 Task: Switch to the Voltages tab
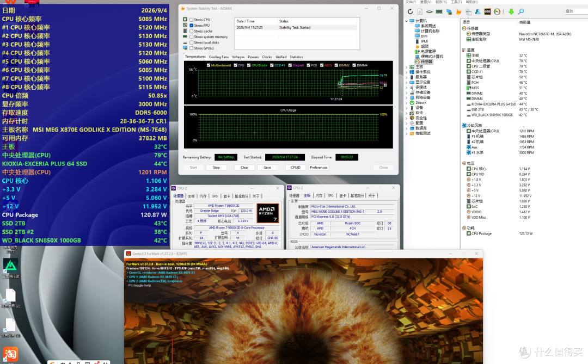(x=238, y=57)
